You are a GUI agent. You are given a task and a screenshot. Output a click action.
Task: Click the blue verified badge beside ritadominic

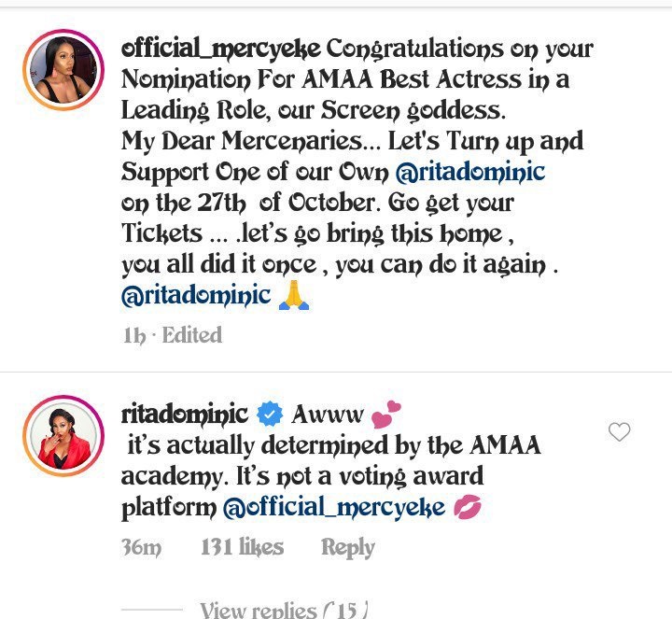point(270,414)
